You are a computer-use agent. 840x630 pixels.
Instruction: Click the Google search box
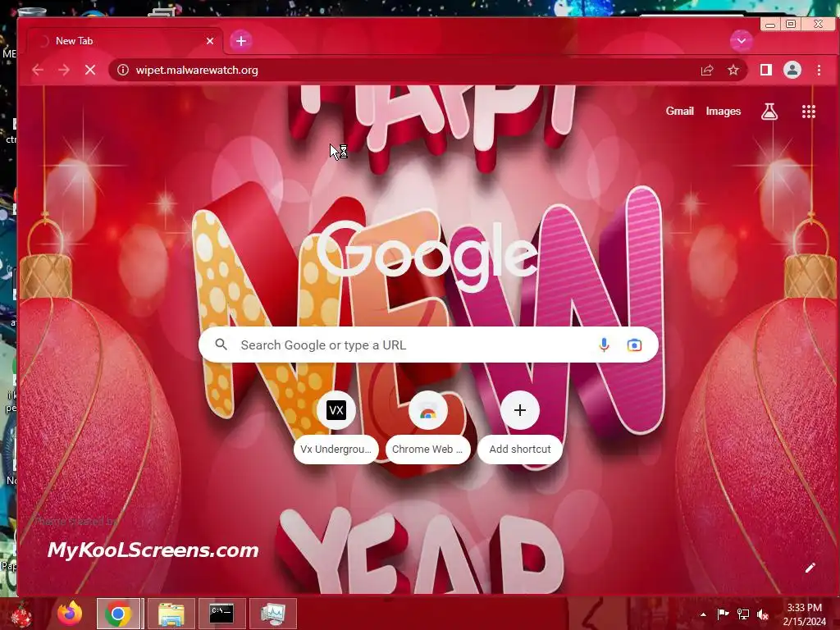click(x=428, y=345)
